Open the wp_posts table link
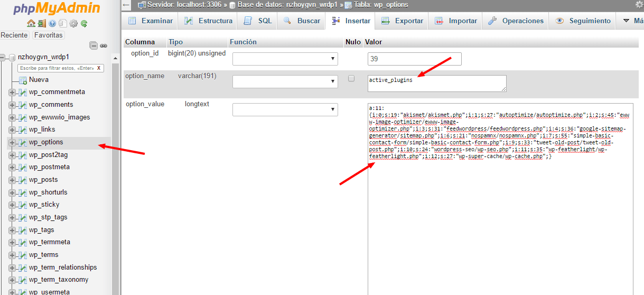Viewport: 644px width, 295px height. click(43, 180)
